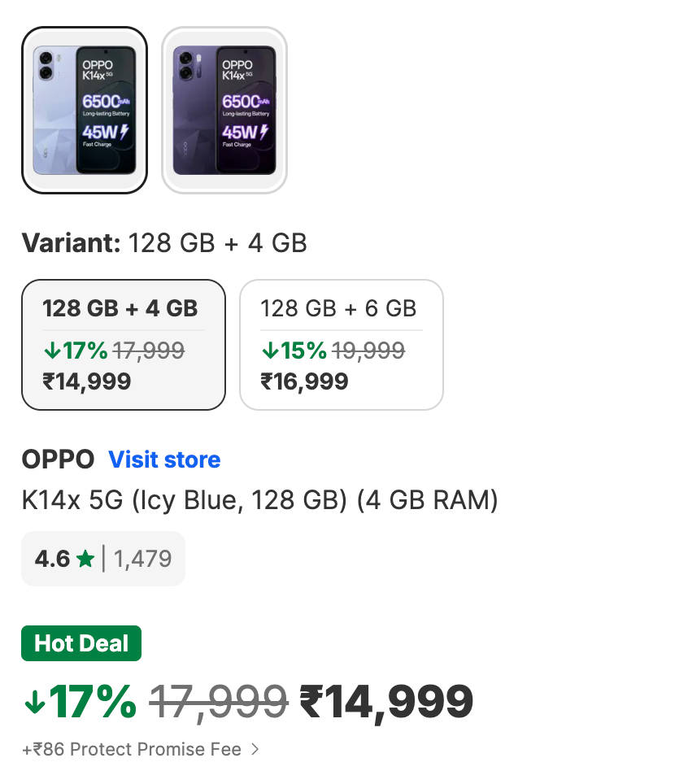Click the green star rating icon
This screenshot has width=688, height=784.
(x=85, y=559)
